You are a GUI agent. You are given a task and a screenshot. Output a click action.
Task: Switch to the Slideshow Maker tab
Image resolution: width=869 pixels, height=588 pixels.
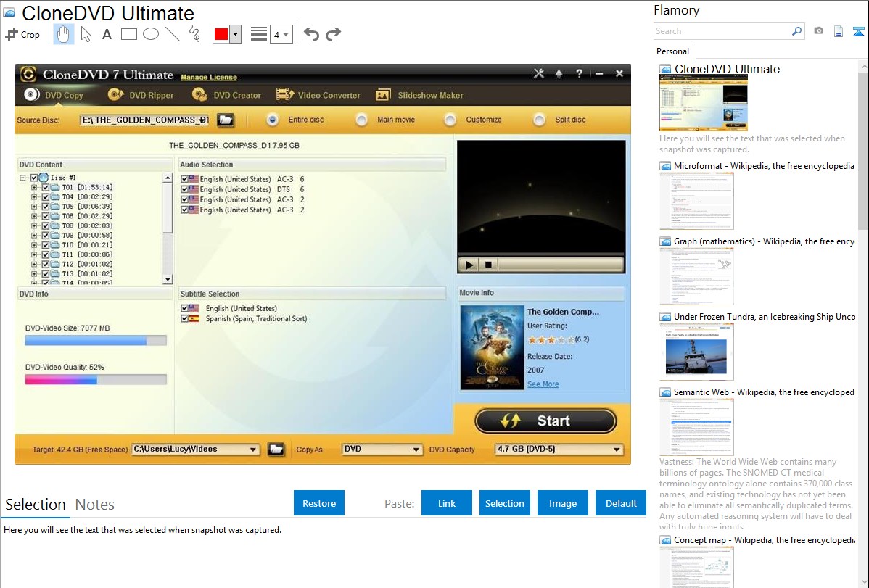pos(419,95)
